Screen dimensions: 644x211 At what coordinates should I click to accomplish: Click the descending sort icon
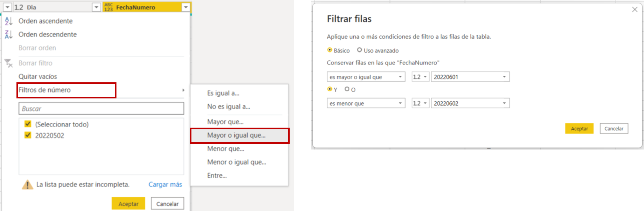coord(8,34)
